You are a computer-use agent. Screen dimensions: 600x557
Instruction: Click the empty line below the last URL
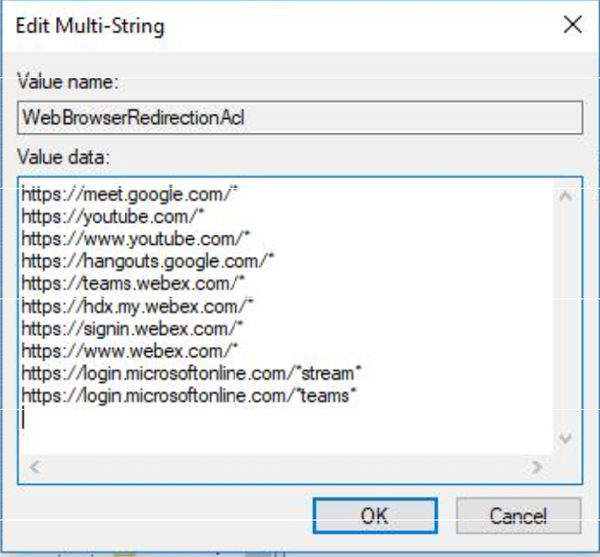(x=200, y=418)
